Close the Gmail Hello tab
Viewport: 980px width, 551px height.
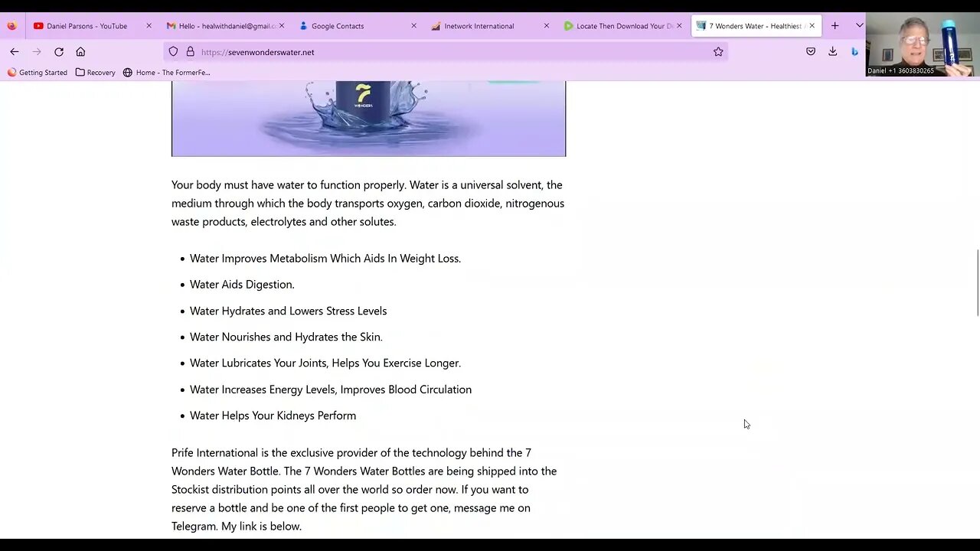[282, 26]
